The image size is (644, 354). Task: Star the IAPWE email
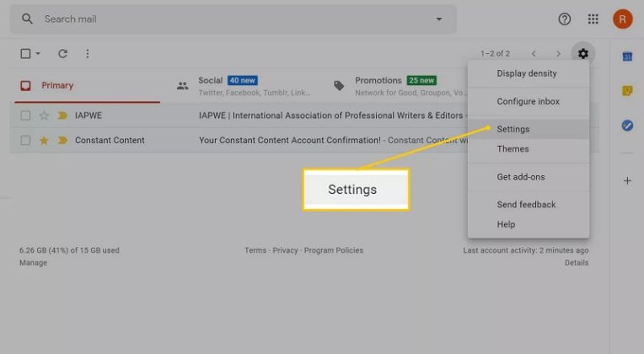[44, 115]
